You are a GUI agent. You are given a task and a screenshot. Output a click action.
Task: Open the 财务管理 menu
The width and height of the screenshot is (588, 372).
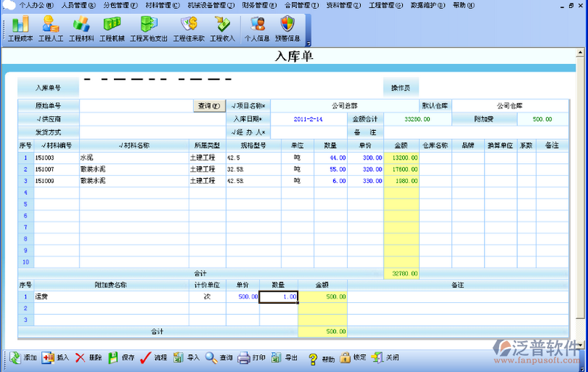click(257, 4)
